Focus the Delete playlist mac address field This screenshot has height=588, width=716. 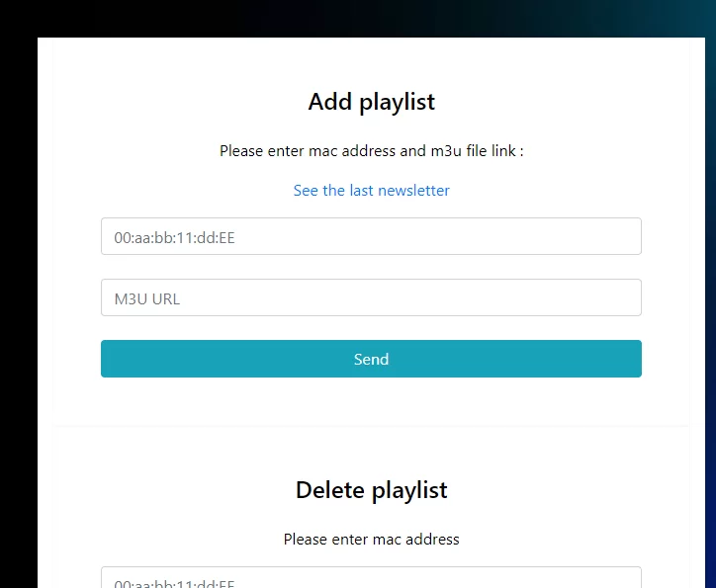pyautogui.click(x=371, y=577)
